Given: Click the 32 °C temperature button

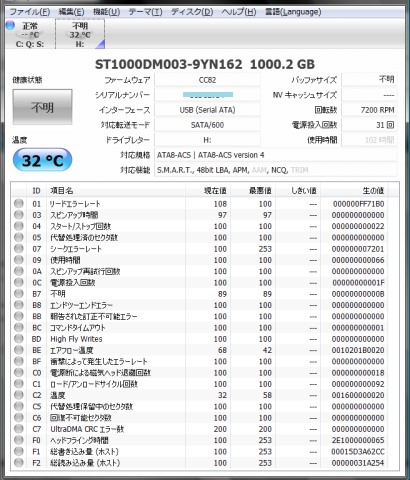Looking at the screenshot, I should pos(42,160).
